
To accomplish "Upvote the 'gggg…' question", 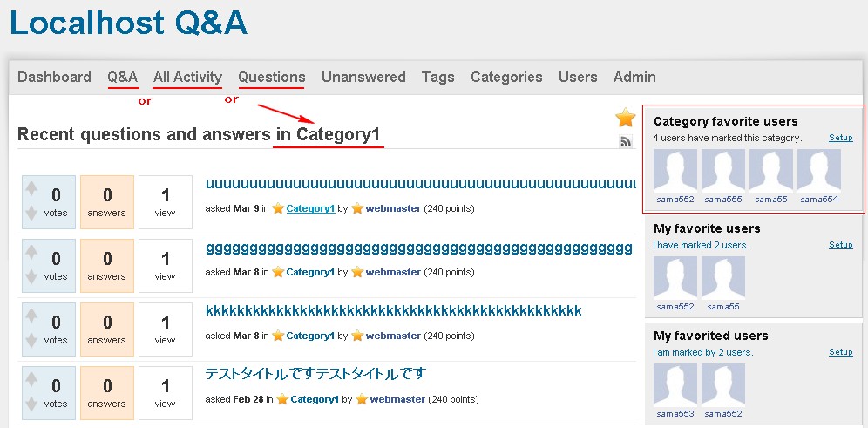I will (31, 251).
